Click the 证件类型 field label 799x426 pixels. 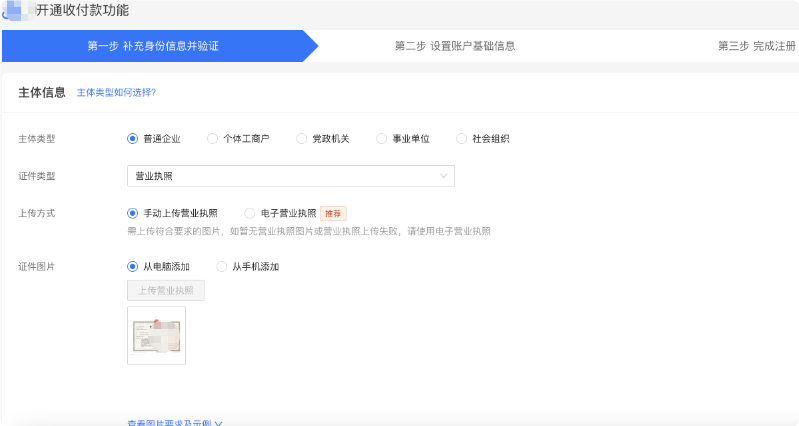click(37, 176)
